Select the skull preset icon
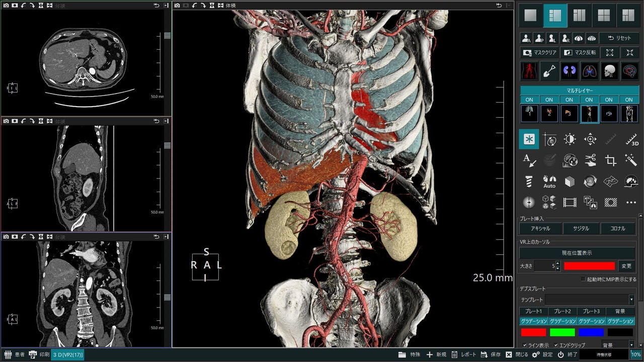The image size is (644, 362). pos(610,71)
